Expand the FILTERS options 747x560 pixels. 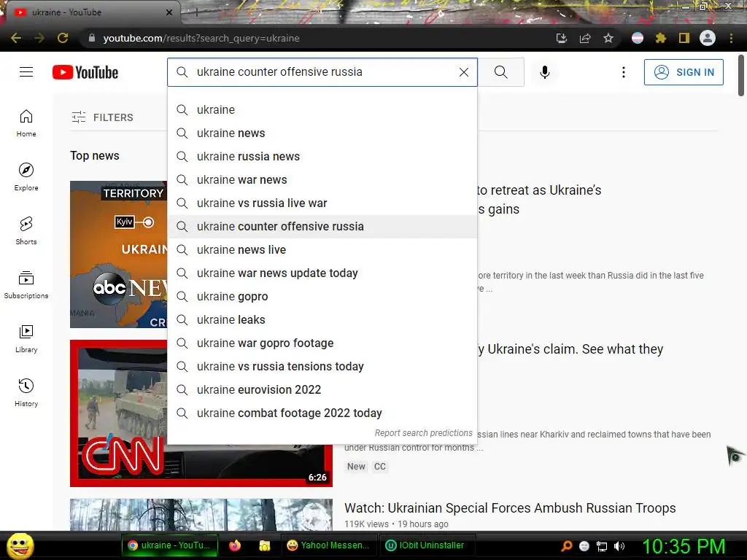point(102,117)
